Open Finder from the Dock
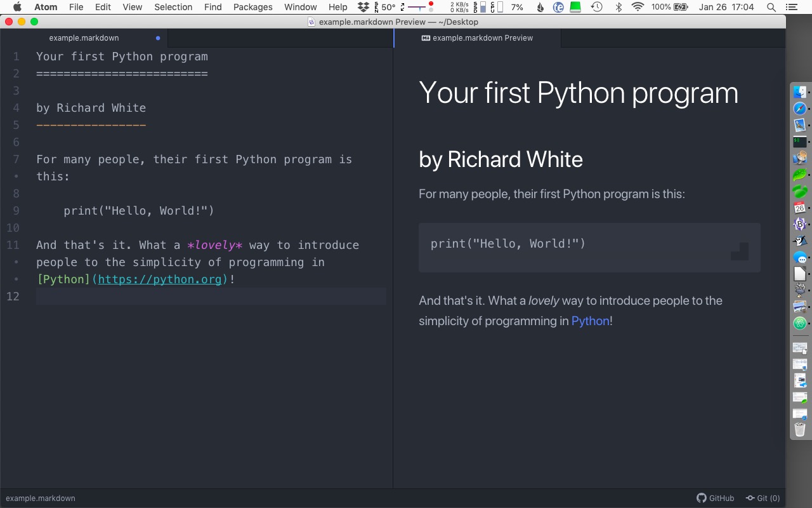This screenshot has width=812, height=508. pos(799,91)
